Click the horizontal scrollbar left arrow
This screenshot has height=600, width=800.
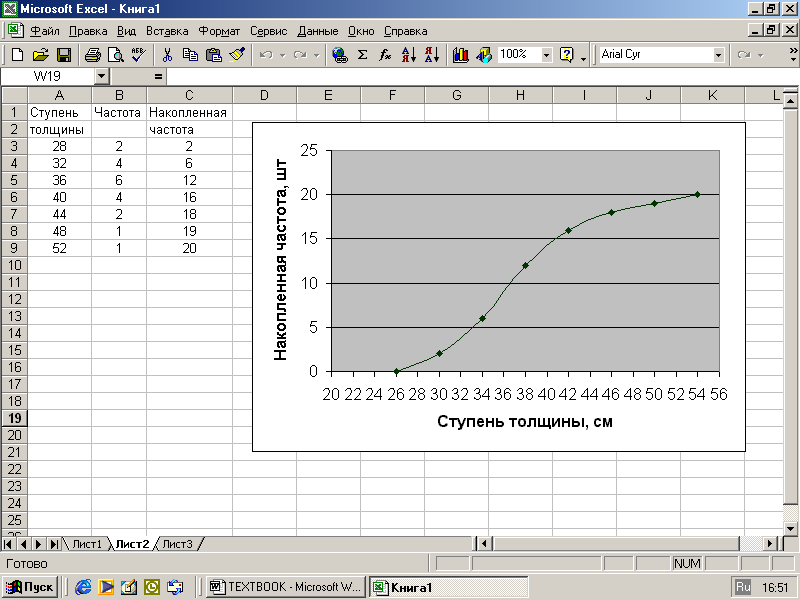coord(484,544)
